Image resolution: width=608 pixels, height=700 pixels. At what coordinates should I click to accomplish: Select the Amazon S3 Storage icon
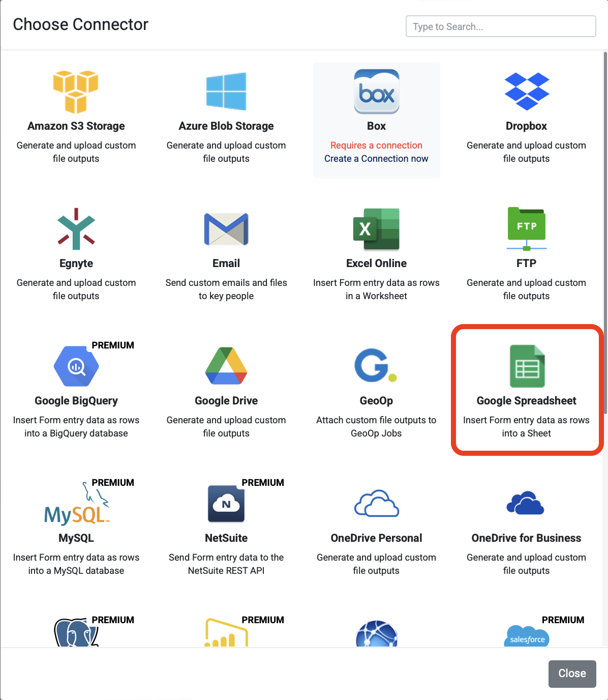pos(76,92)
